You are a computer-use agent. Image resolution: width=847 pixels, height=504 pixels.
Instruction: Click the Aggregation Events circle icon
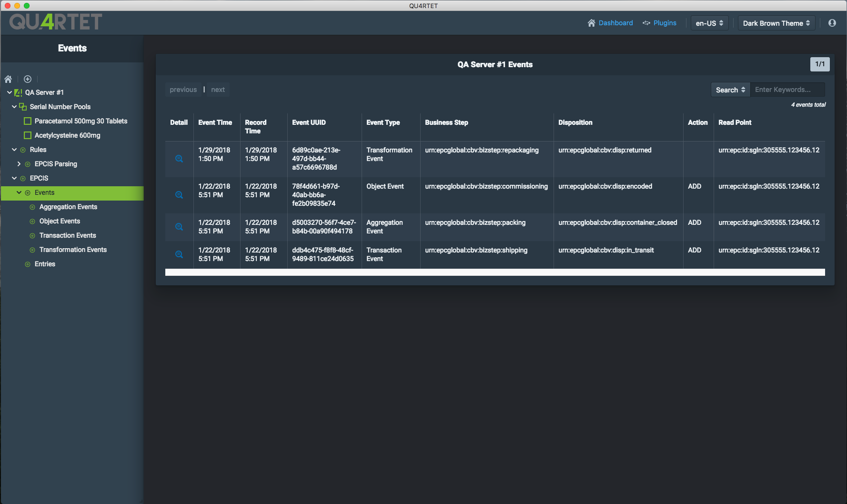[32, 207]
